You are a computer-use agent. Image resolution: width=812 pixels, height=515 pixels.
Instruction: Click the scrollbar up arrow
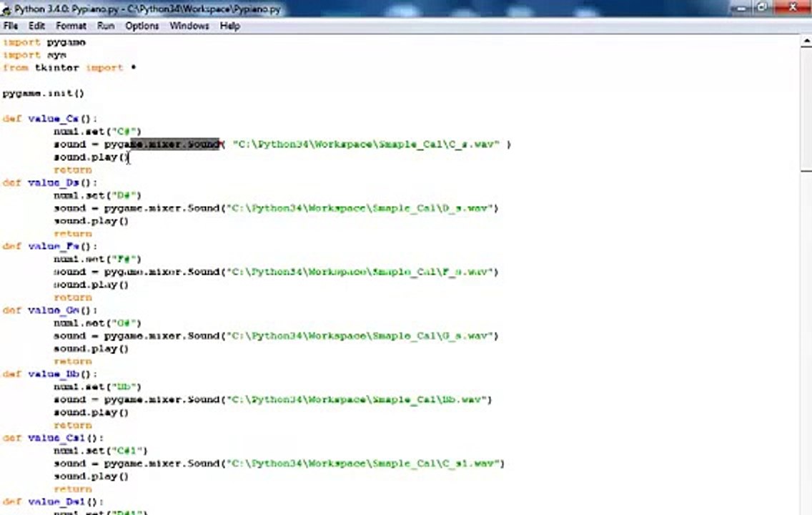point(806,42)
